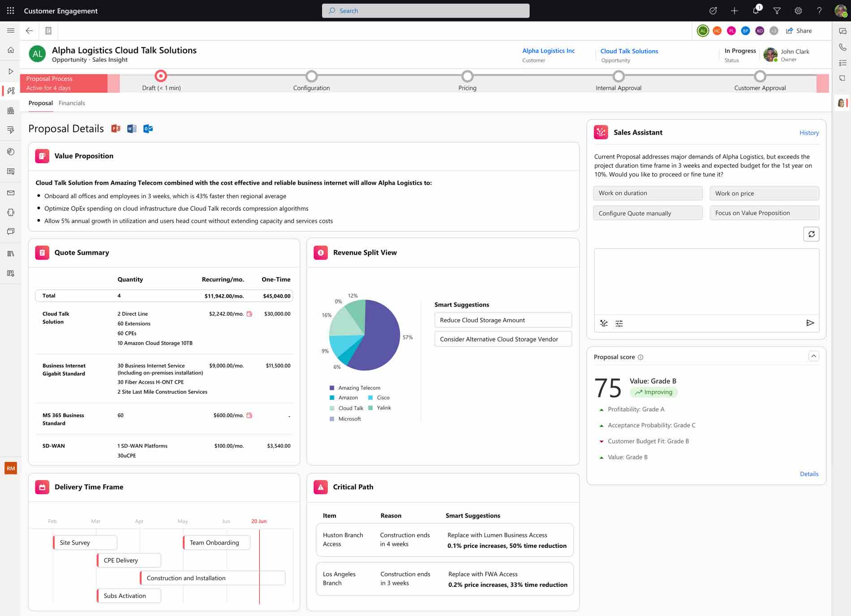Viewport: 851px width, 616px height.
Task: Expand Customer Budget Fit: Grade B
Action: coord(602,441)
